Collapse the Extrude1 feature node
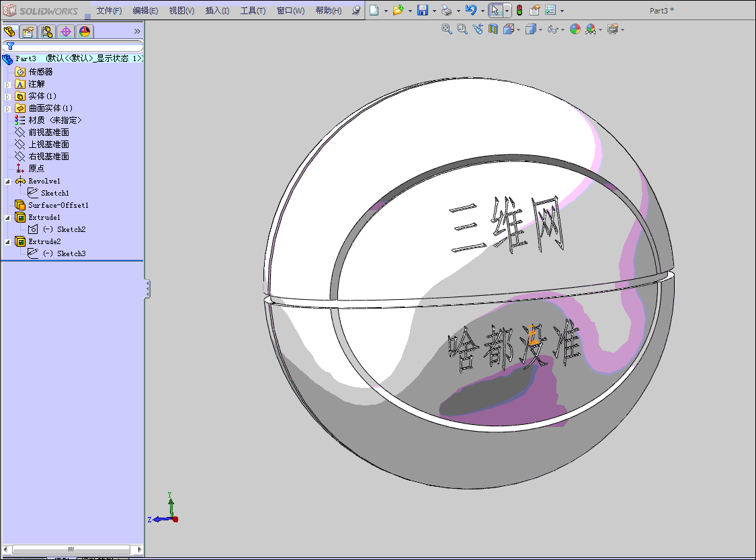Screen dimensions: 756x560 click(x=7, y=218)
